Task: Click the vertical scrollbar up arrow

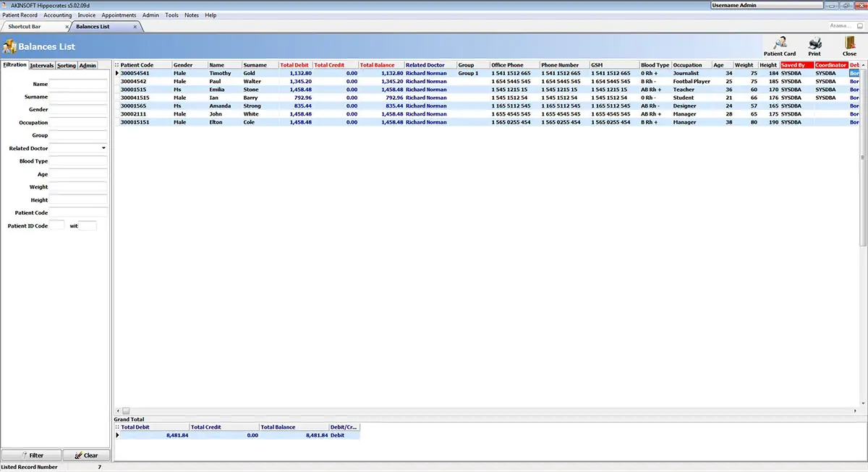Action: [864, 65]
